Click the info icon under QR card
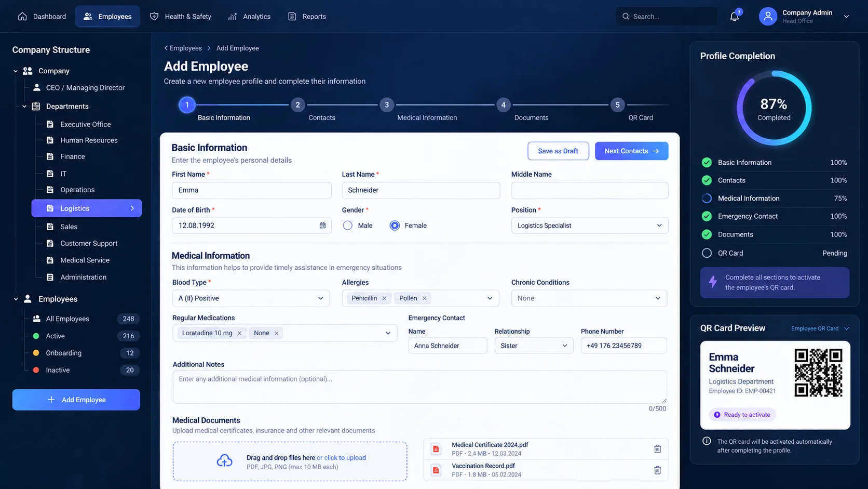The width and height of the screenshot is (868, 489). tap(707, 441)
